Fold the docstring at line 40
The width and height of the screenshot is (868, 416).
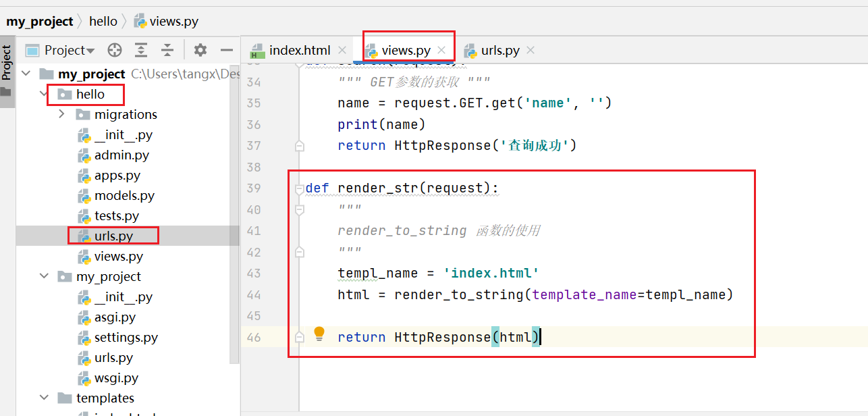pos(300,210)
